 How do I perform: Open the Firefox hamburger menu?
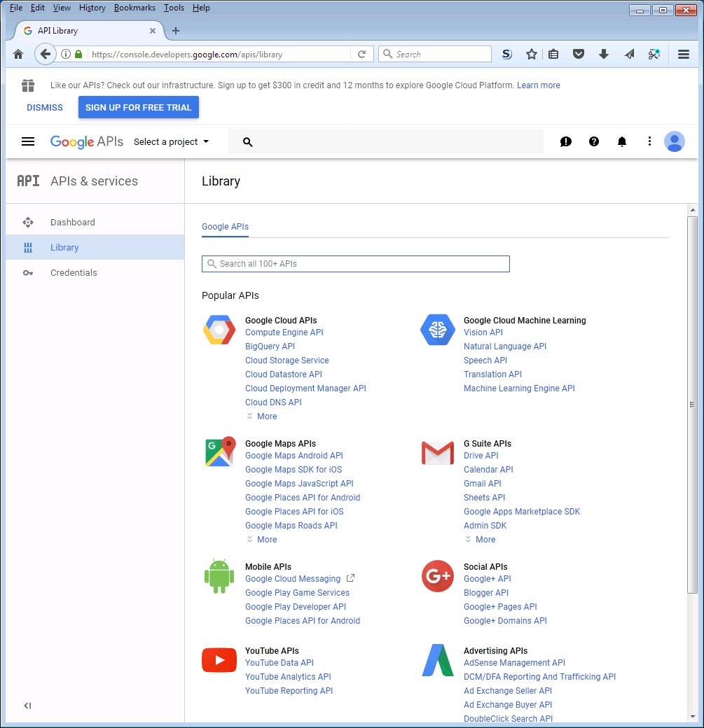(x=683, y=55)
